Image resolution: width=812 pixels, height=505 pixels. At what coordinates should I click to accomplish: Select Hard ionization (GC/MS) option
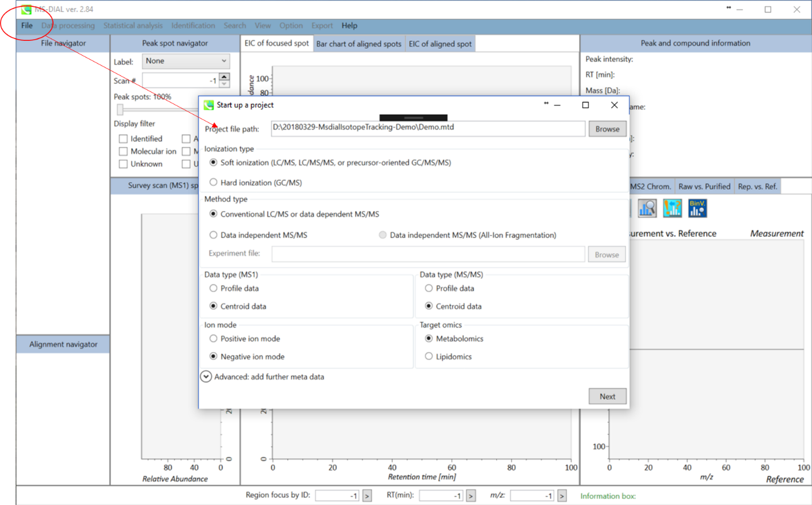(214, 182)
